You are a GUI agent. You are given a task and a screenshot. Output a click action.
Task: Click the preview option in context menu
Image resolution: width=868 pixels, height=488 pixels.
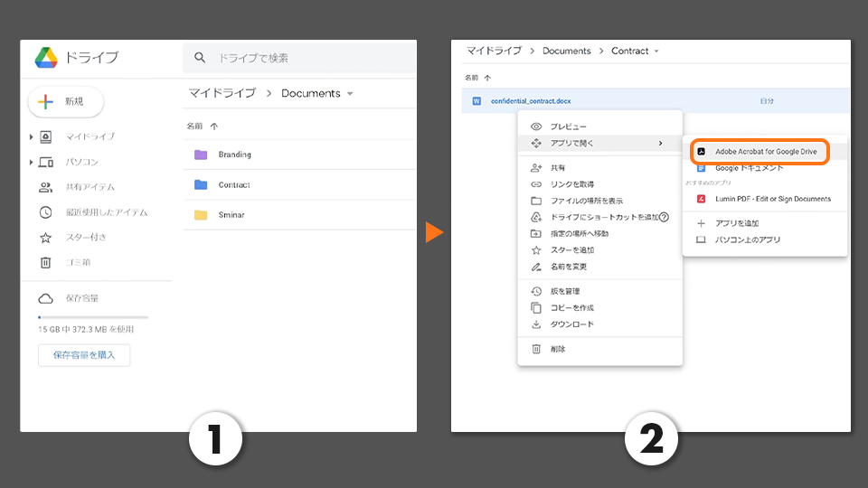coord(568,127)
